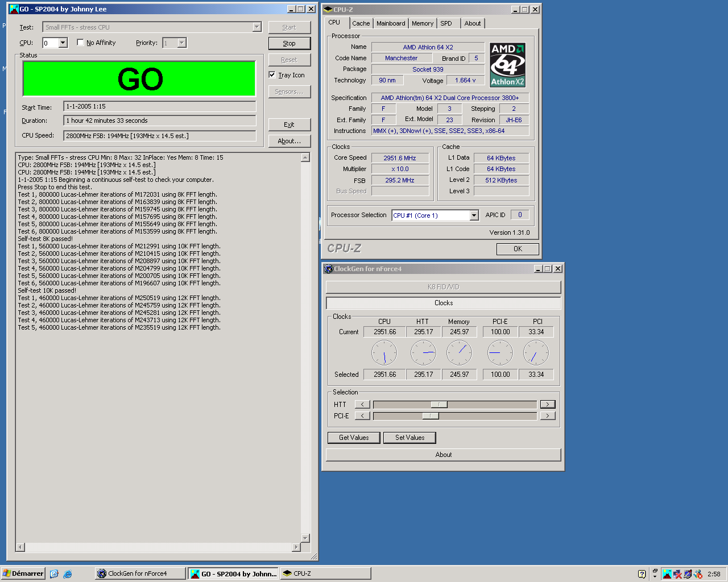The image size is (728, 582).
Task: Toggle the No Affinity checkbox
Action: pyautogui.click(x=80, y=43)
